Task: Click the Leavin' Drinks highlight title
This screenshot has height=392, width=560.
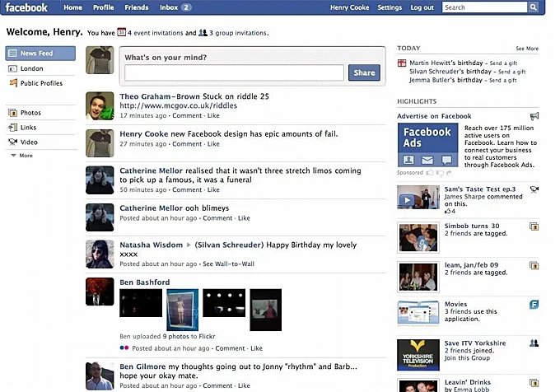Action: click(x=468, y=382)
